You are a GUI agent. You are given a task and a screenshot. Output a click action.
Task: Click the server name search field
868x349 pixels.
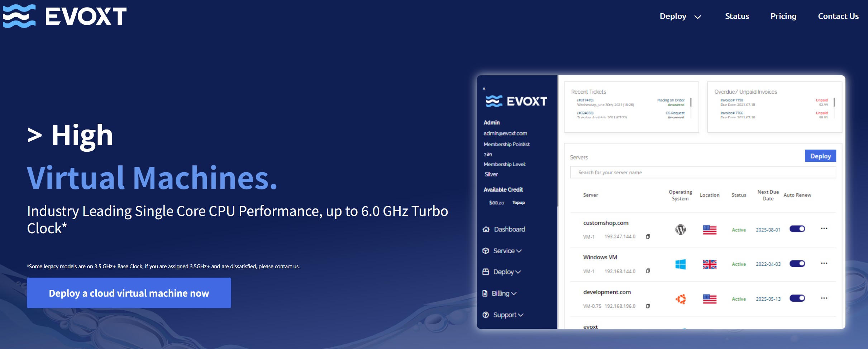(x=702, y=172)
